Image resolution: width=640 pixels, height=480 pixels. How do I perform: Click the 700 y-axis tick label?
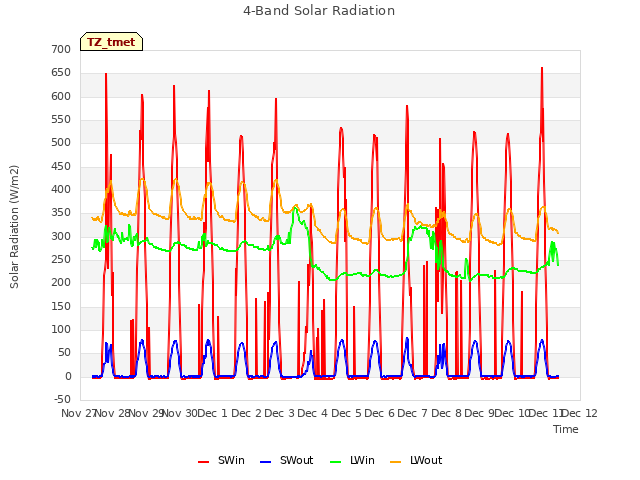tap(61, 49)
